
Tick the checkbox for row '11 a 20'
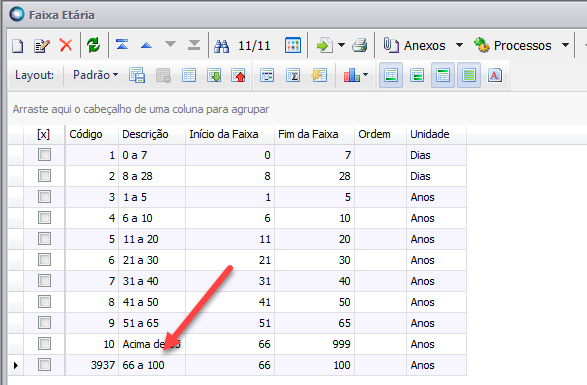[45, 239]
